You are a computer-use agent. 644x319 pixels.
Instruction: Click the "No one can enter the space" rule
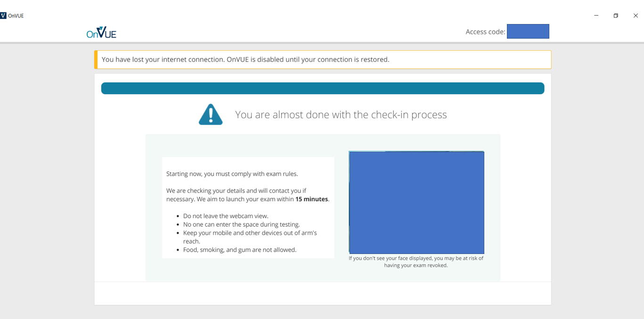pyautogui.click(x=241, y=224)
